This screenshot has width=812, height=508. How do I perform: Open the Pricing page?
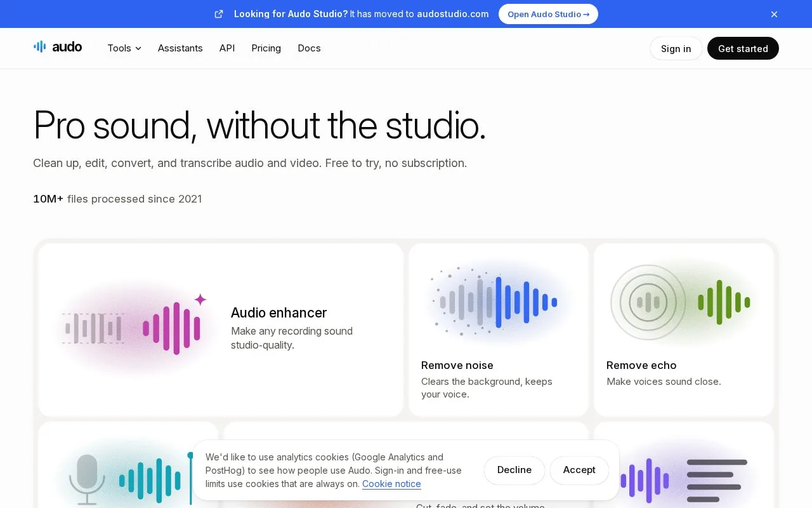[266, 48]
